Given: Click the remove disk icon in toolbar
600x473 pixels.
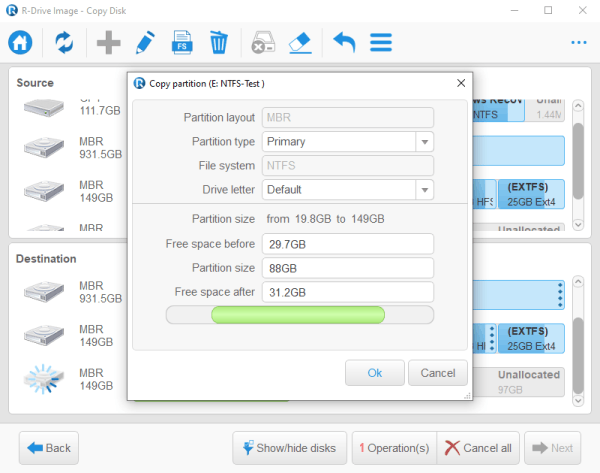Looking at the screenshot, I should click(263, 42).
